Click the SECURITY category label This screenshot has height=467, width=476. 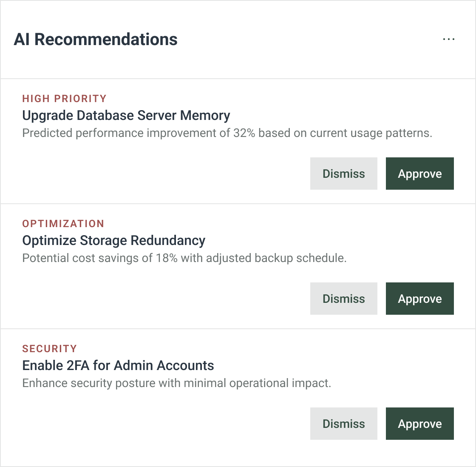49,349
